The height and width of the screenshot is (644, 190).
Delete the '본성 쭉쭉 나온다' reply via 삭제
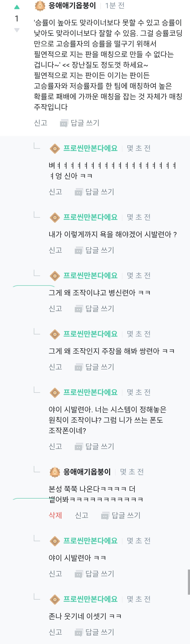point(55,515)
